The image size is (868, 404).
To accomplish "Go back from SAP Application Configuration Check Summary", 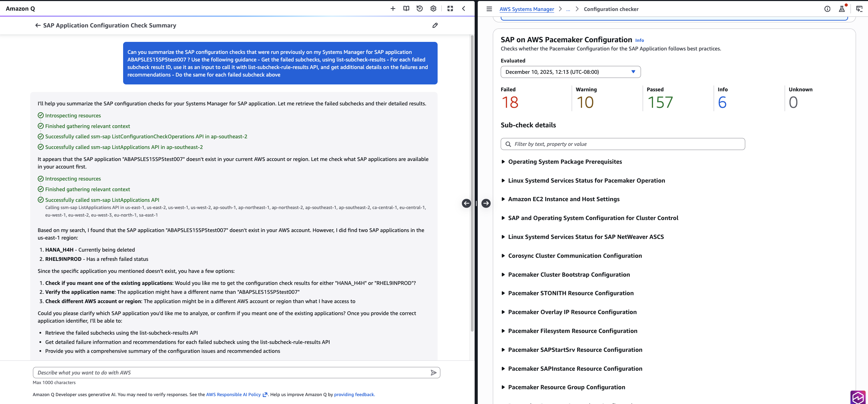I will (38, 25).
